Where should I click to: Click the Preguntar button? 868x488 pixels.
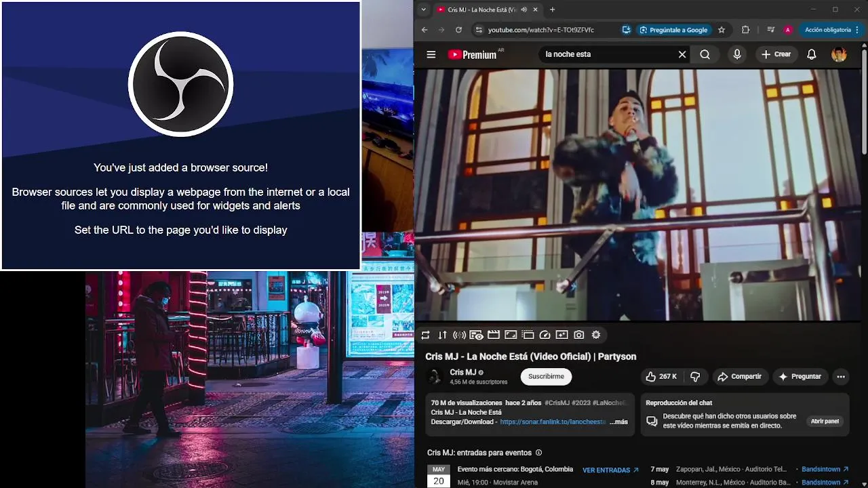coord(800,376)
